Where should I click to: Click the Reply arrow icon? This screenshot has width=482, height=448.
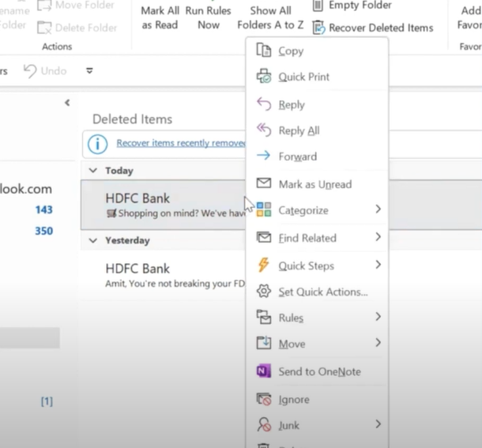264,104
